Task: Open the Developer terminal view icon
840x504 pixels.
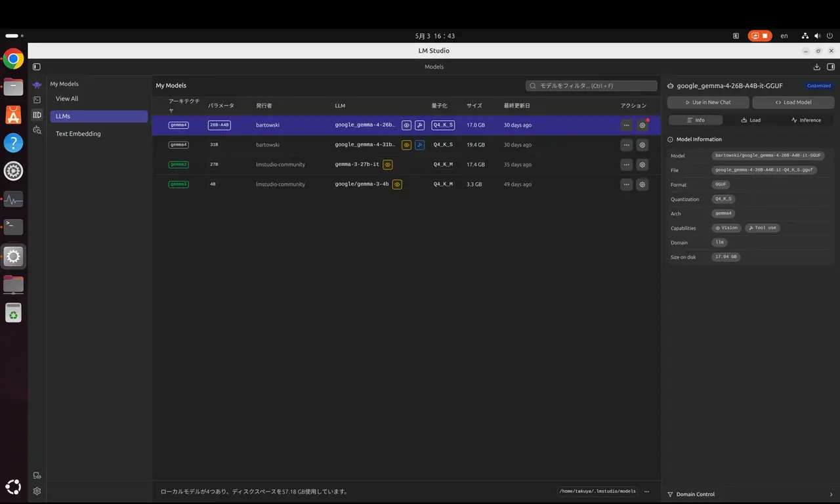Action: (37, 100)
